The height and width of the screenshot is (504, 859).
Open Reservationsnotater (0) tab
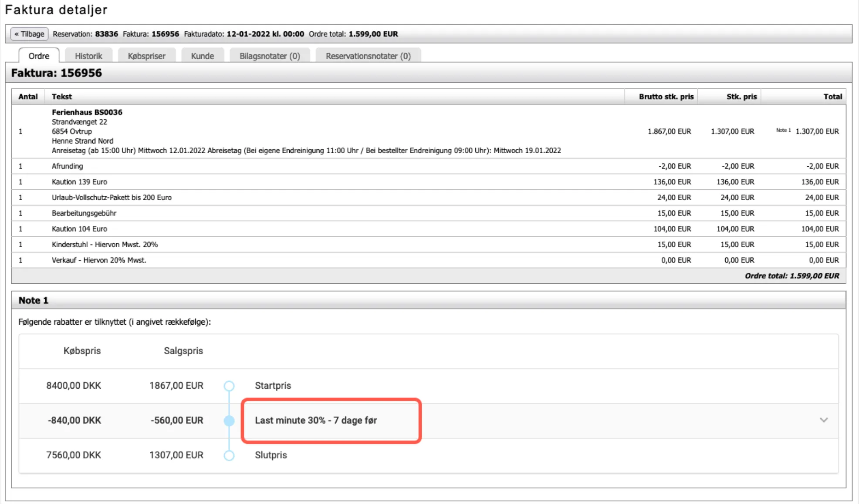[368, 56]
